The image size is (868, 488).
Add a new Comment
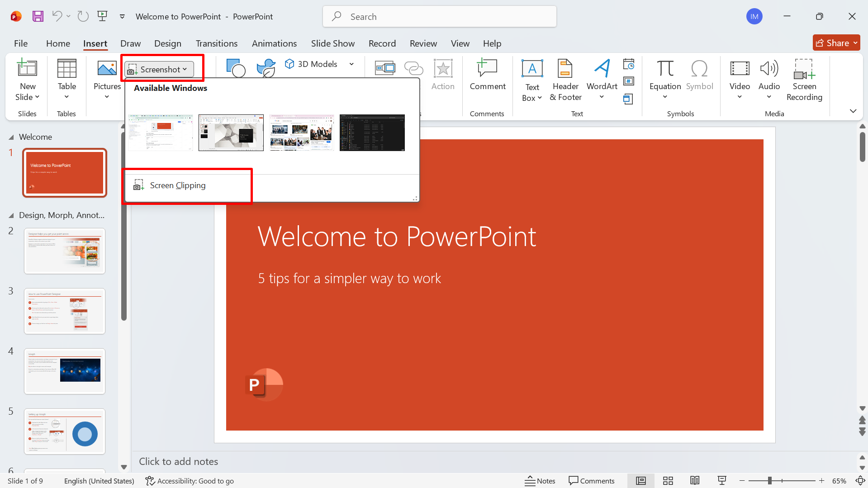click(x=488, y=75)
